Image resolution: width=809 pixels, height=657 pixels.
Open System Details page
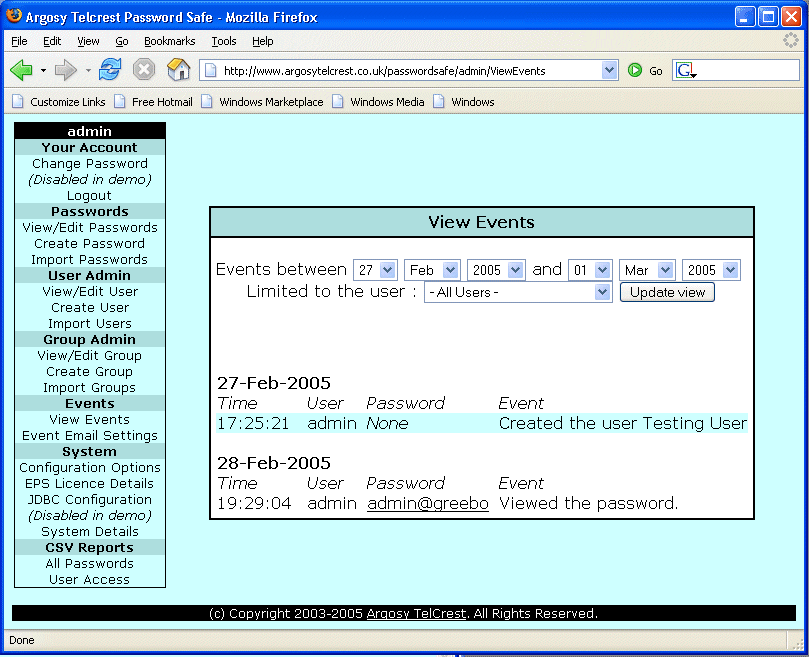(x=90, y=532)
